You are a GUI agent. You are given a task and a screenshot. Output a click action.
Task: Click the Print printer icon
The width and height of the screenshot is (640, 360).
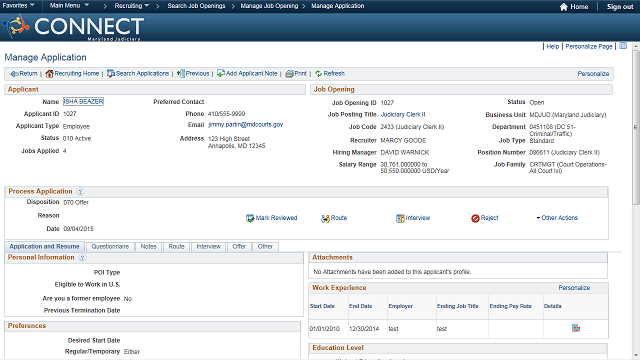tap(289, 74)
